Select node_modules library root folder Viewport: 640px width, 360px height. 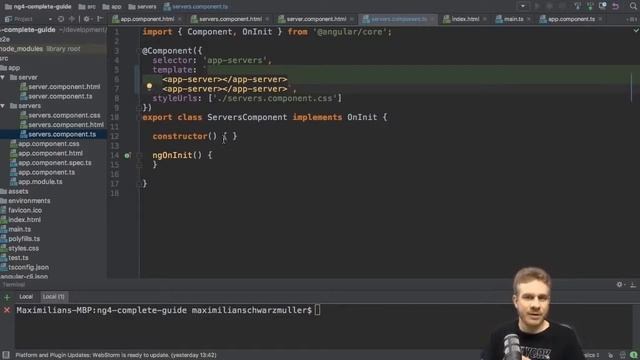tap(40, 49)
